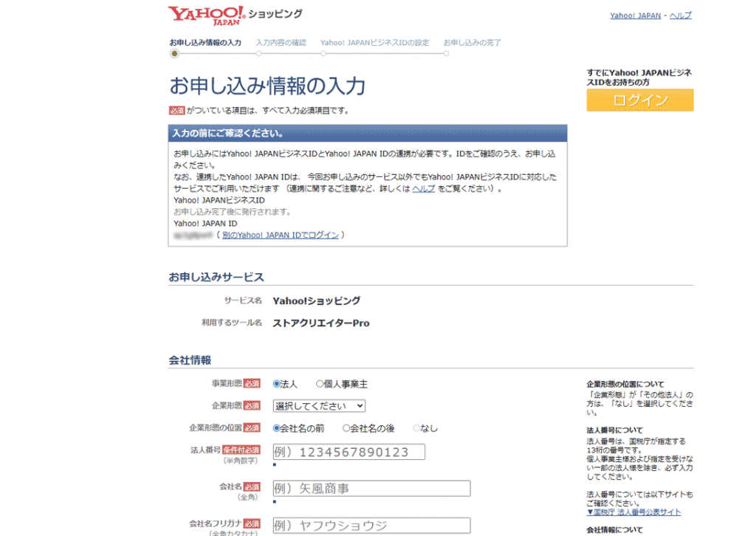
Task: Click 別のYahoo! JAPAN IDでログイン link
Action: coord(280,235)
